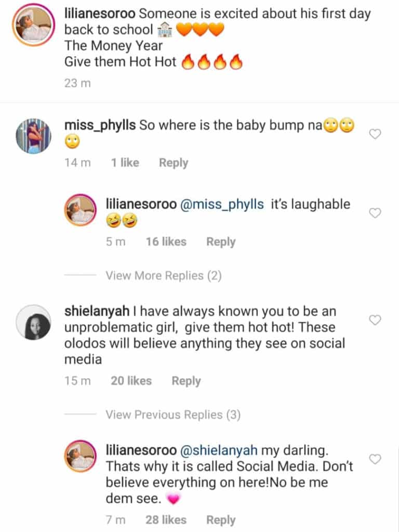Reply to lilianesoroo's "it's laughable" comment
399x532 pixels.
coord(221,242)
